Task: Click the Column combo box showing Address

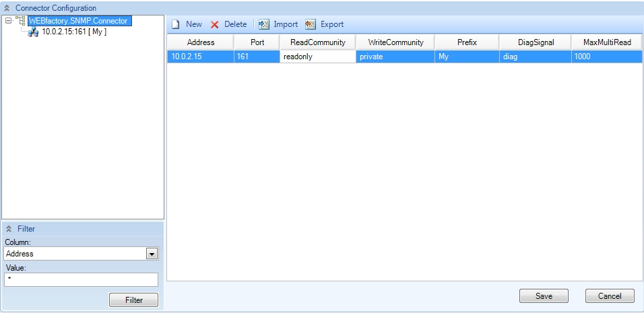Action: pos(81,254)
